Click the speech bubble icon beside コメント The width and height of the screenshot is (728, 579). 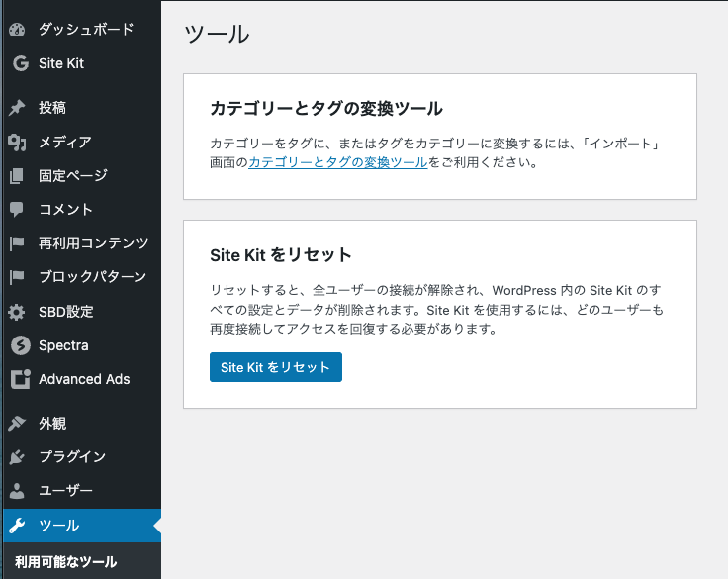17,210
